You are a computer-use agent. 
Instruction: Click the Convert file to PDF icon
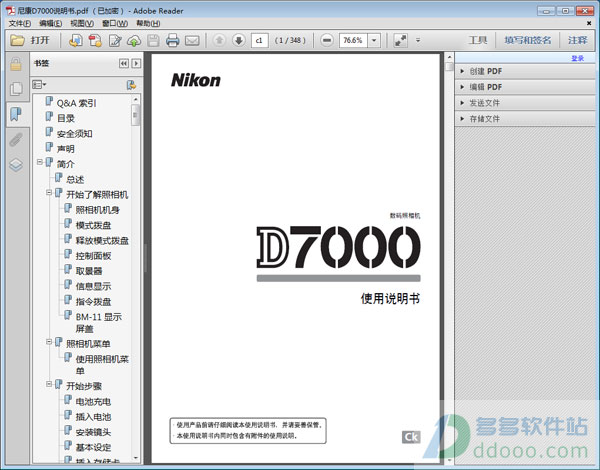[x=95, y=40]
